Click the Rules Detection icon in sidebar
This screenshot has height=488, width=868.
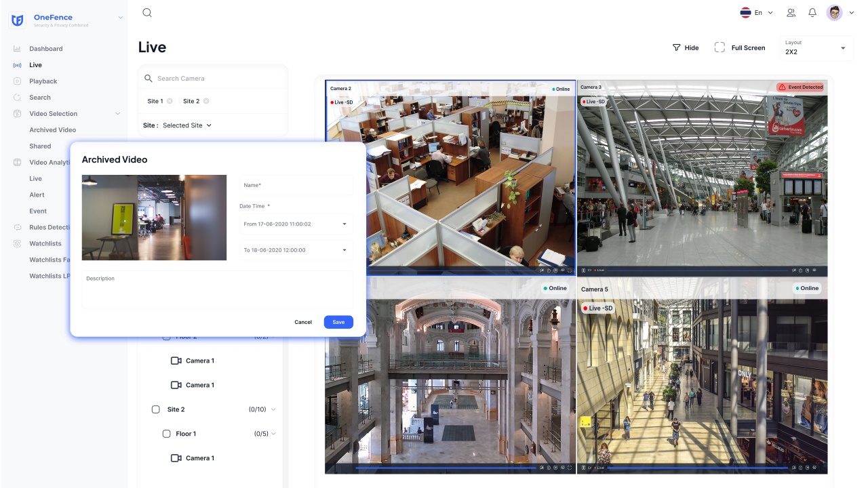click(x=17, y=228)
